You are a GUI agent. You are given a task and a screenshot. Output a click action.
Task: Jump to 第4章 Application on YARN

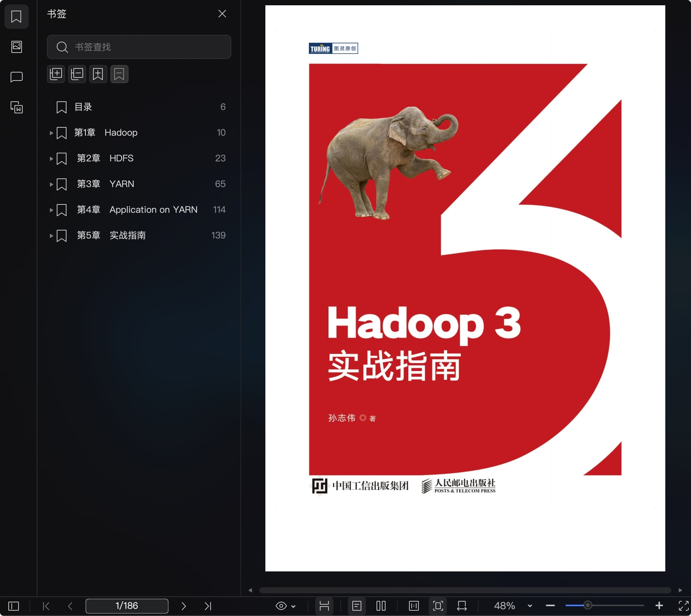click(x=137, y=210)
